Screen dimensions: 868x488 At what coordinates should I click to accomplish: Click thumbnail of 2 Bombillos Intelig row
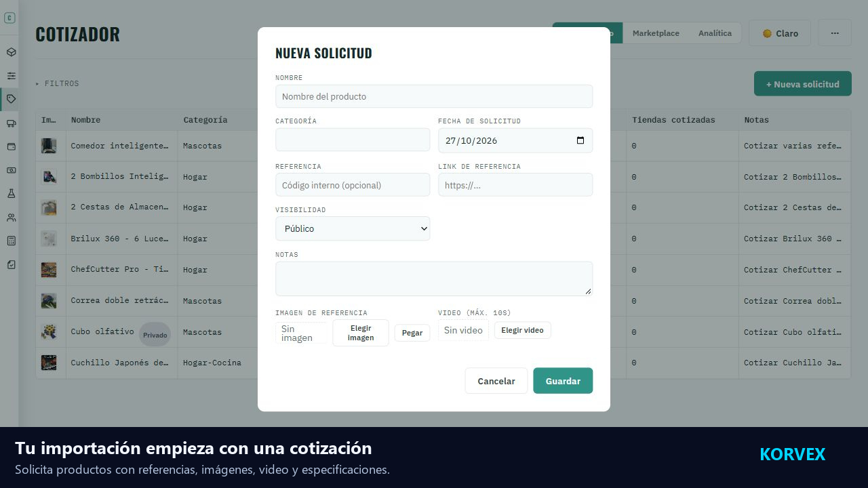pos(49,177)
